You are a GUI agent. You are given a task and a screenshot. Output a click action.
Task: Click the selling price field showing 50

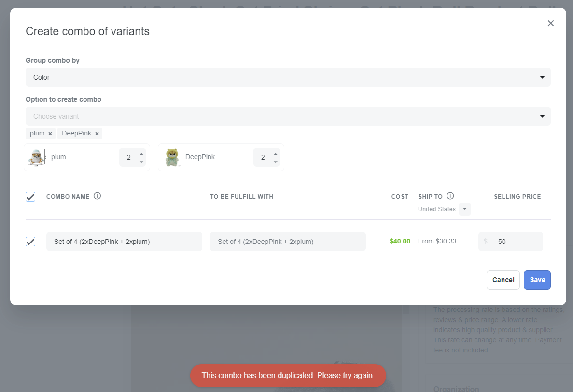point(515,242)
